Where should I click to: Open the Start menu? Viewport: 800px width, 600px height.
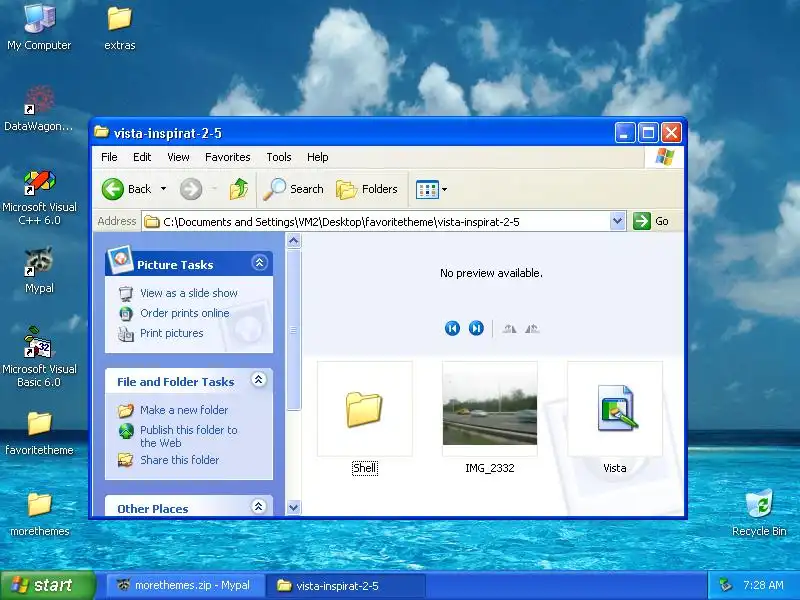(x=47, y=585)
